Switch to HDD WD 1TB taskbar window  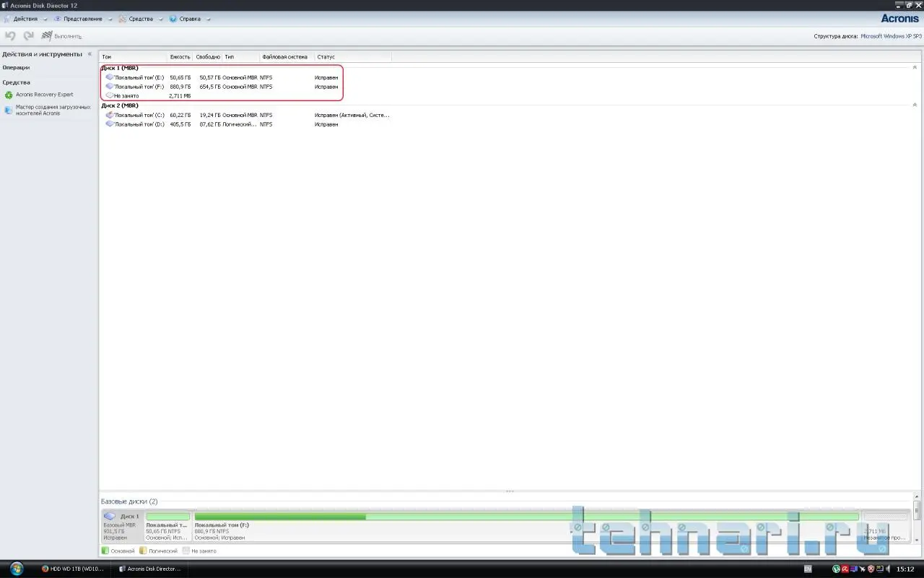click(x=74, y=569)
